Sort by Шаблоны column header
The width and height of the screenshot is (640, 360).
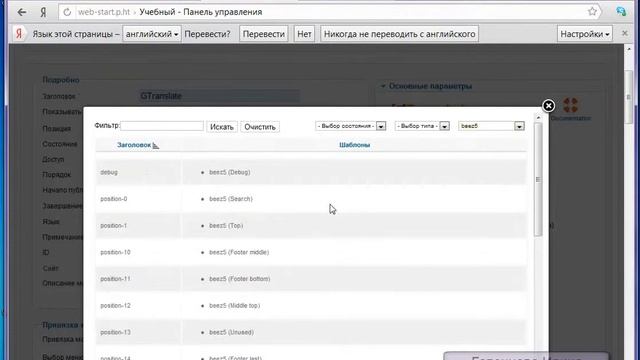354,145
